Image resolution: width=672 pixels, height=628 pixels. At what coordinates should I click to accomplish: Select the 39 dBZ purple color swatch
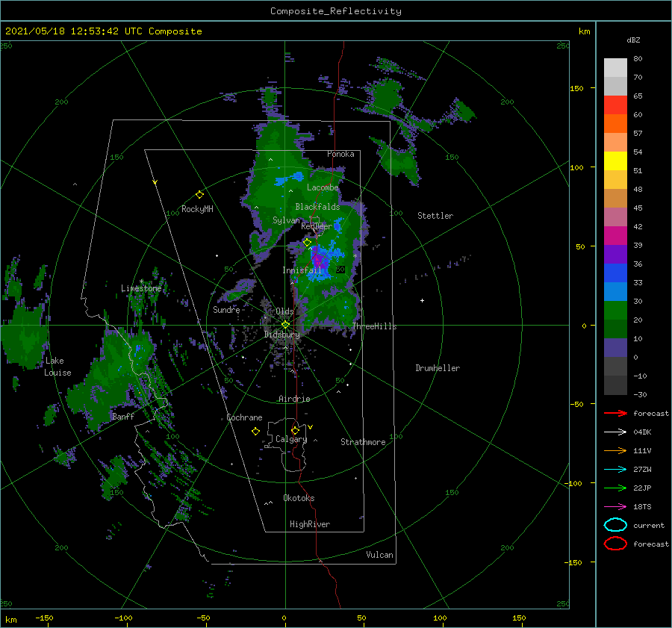tap(615, 254)
